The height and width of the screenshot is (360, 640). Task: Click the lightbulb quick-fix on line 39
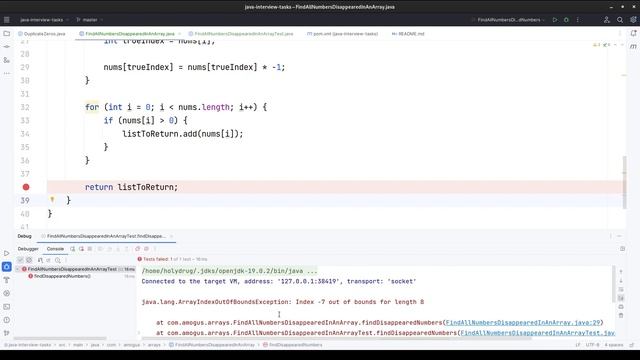click(x=52, y=200)
